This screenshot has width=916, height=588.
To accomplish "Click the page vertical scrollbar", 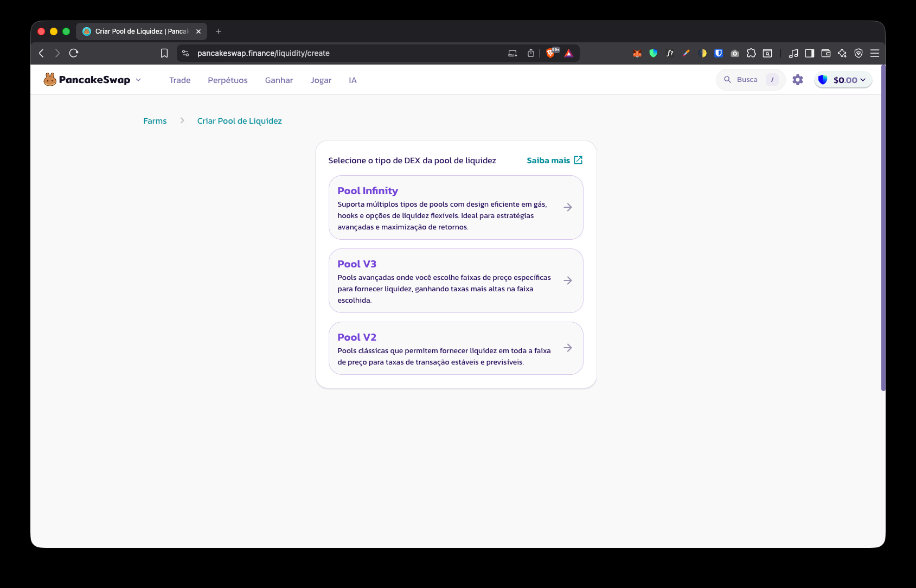I will [x=883, y=228].
